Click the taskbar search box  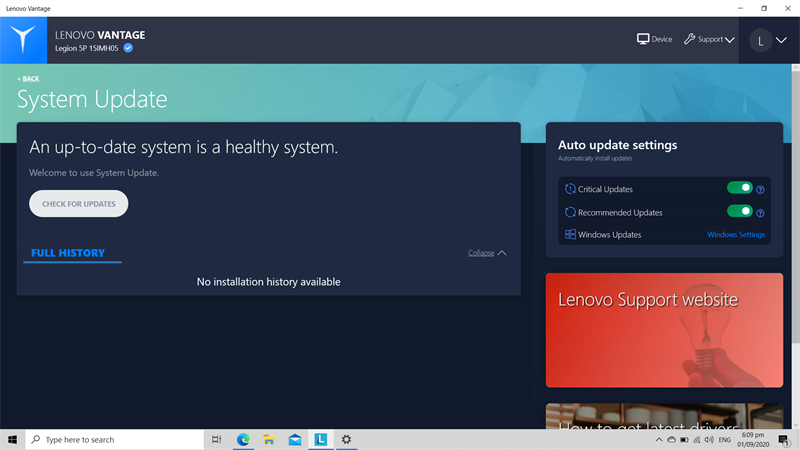115,440
